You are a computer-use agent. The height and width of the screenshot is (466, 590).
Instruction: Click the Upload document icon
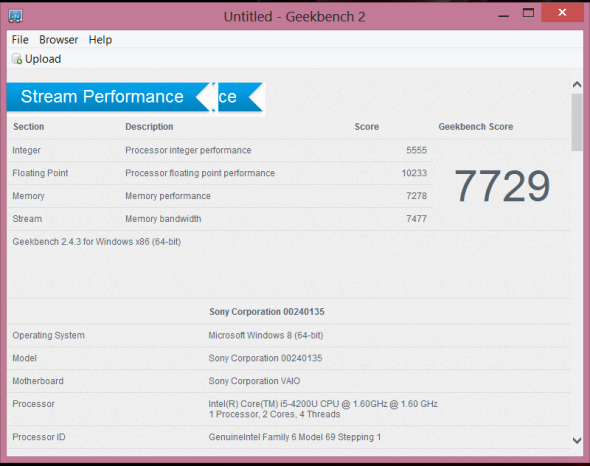[x=17, y=59]
